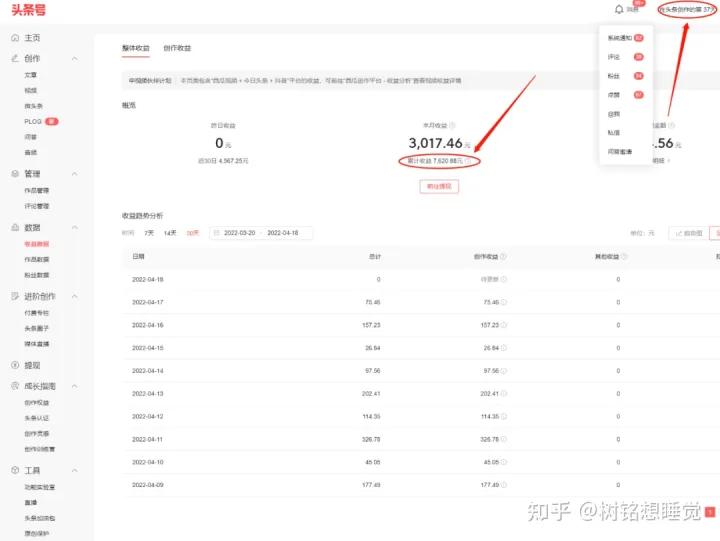Click info icon beside 75.46 in 创作收益 column
The width and height of the screenshot is (720, 541).
click(504, 302)
